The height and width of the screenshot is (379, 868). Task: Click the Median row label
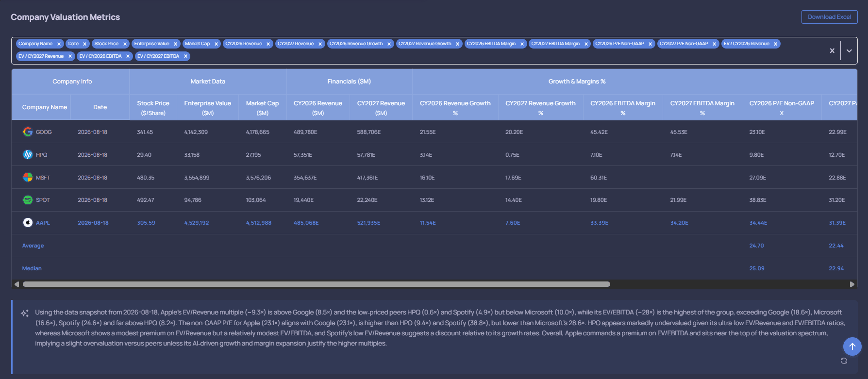(x=32, y=268)
